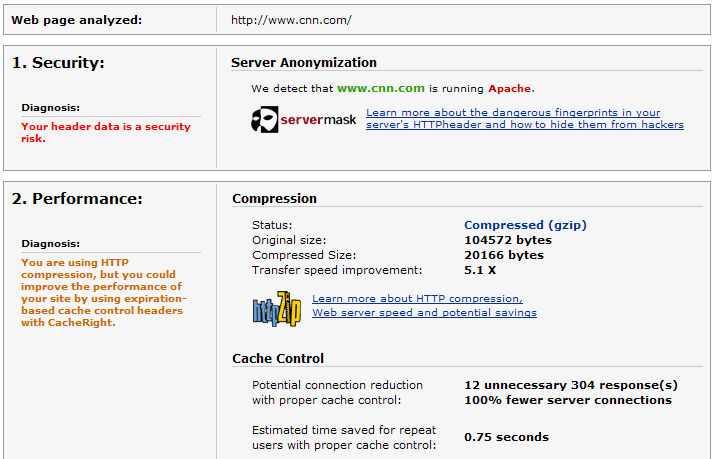Click the analyzed URL http://www.cnn.com/

tap(291, 19)
